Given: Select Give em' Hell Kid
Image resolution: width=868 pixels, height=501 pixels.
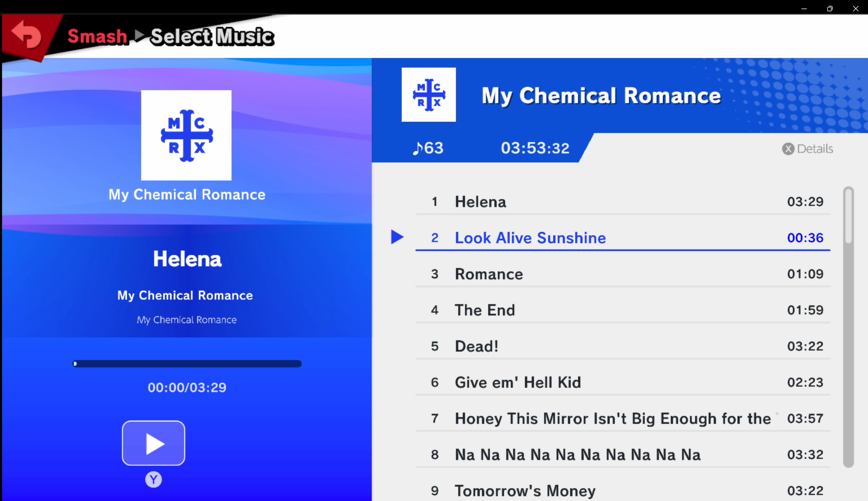Looking at the screenshot, I should 518,382.
